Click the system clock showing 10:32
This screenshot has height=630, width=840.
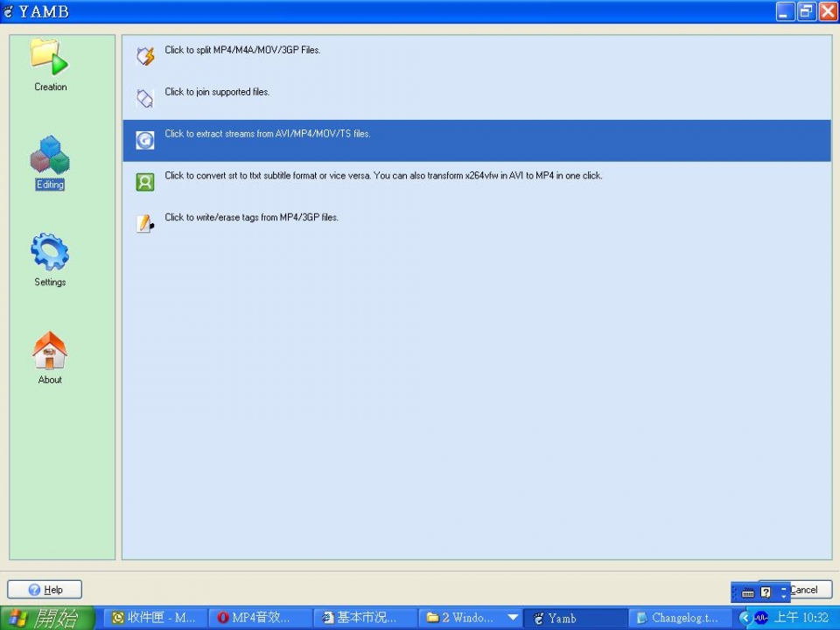click(801, 618)
